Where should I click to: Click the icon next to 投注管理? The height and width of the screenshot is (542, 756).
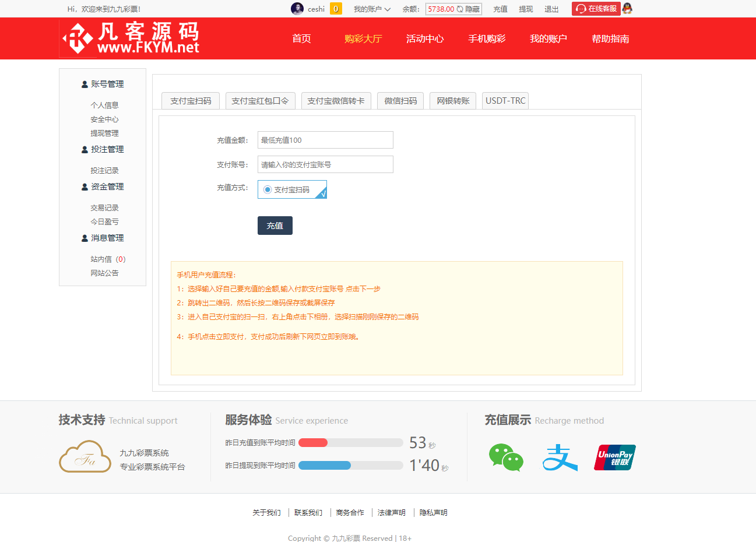[84, 149]
